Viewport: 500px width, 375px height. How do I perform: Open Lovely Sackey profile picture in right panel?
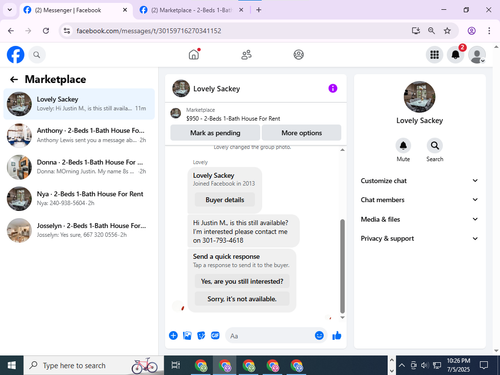(419, 97)
